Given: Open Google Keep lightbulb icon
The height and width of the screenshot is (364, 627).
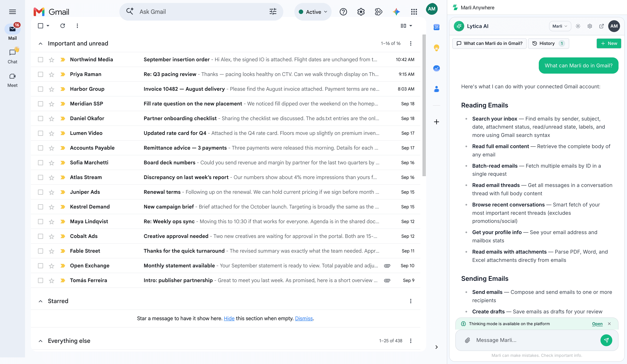Looking at the screenshot, I should point(436,47).
